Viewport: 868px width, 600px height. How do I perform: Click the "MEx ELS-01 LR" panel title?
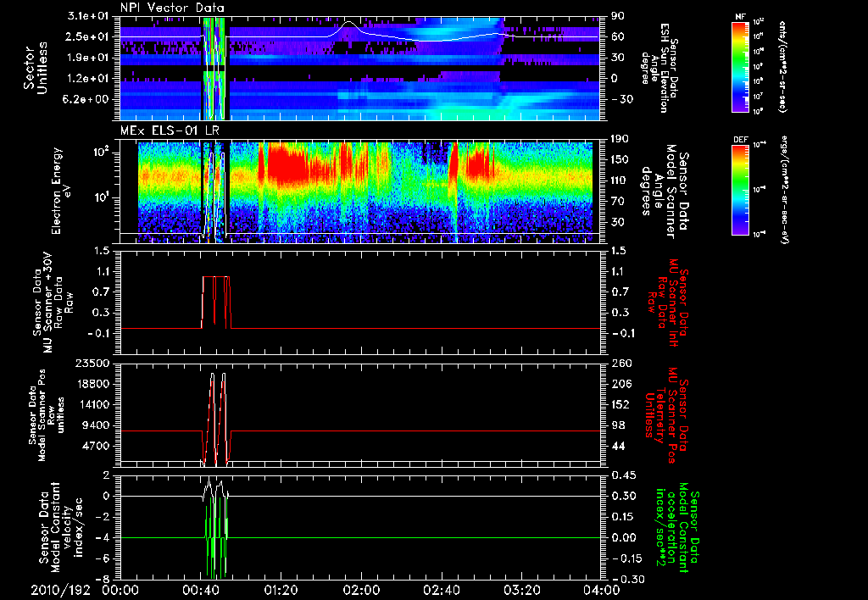click(x=170, y=131)
